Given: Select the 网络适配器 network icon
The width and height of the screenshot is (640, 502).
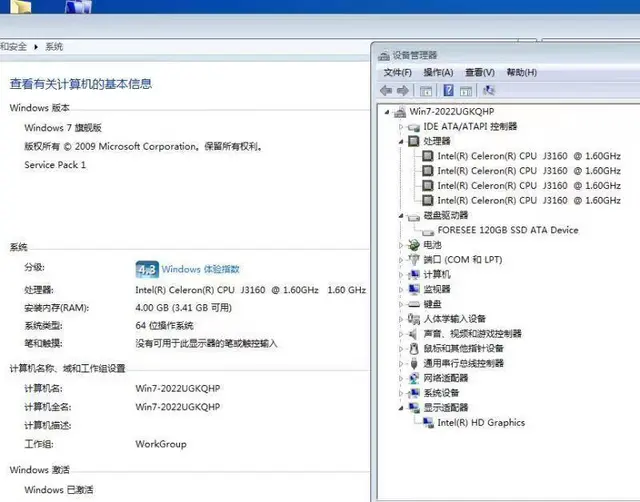Looking at the screenshot, I should coord(414,378).
